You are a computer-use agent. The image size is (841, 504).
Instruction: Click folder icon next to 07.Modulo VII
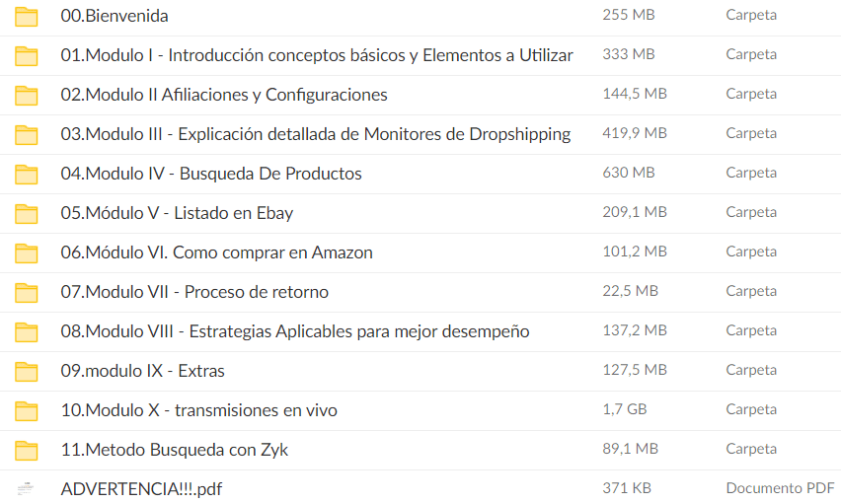point(27,293)
